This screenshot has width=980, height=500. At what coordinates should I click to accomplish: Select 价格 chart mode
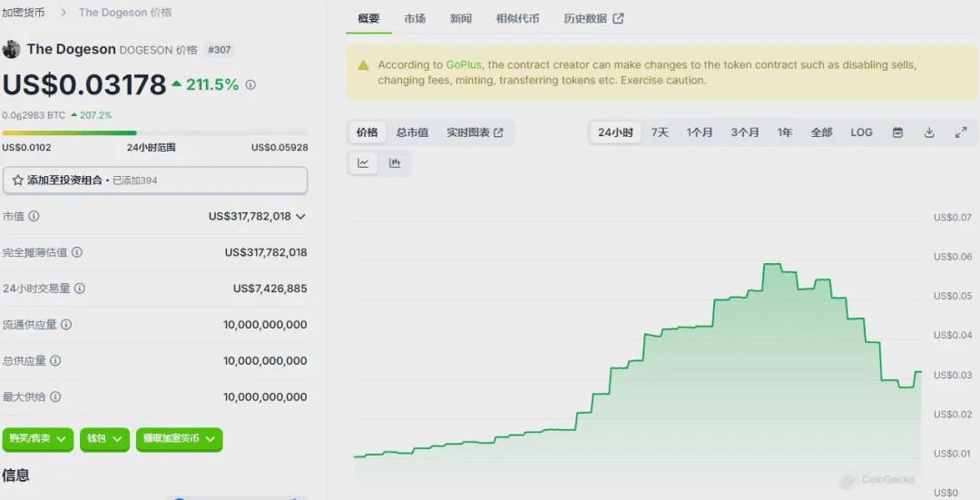367,132
